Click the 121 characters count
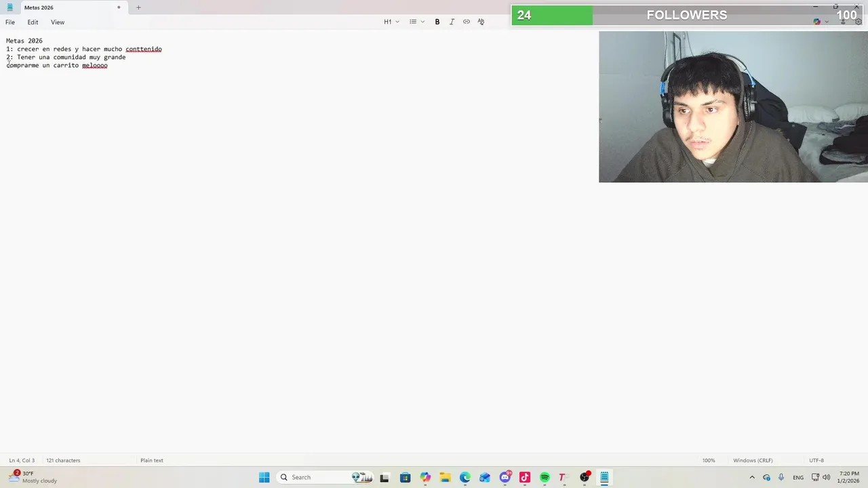Viewport: 868px width, 488px height. [63, 460]
